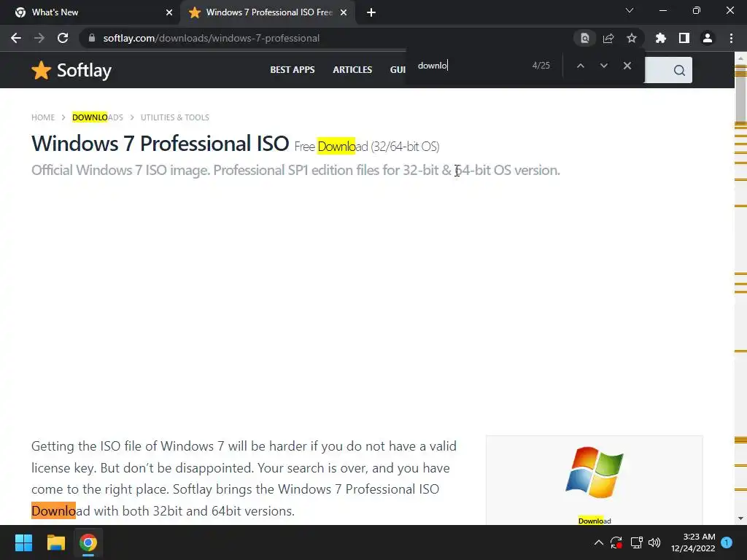Follow the DOWNLOADS breadcrumb link

pyautogui.click(x=98, y=117)
